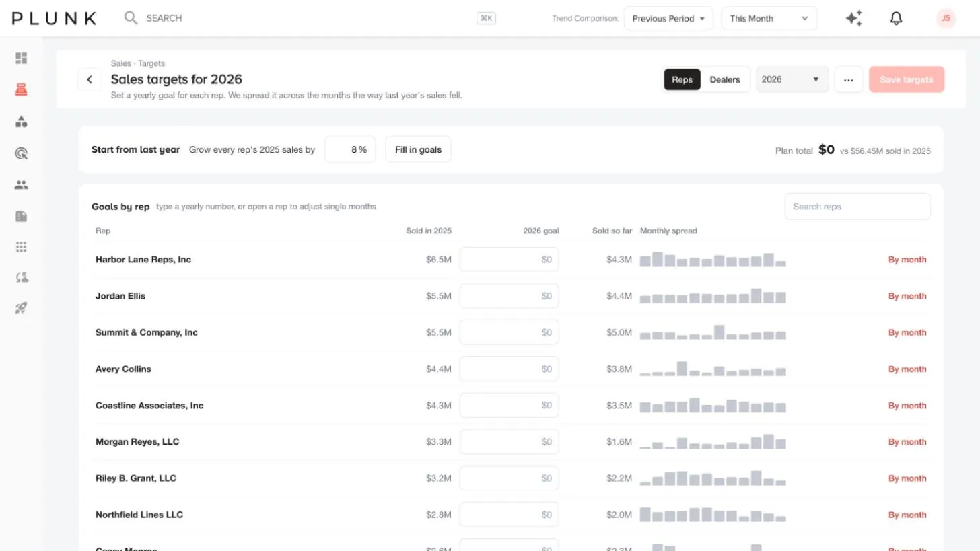Click the 2026 goal field for Morgan Reyes
Viewport: 980px width, 551px height.
509,442
